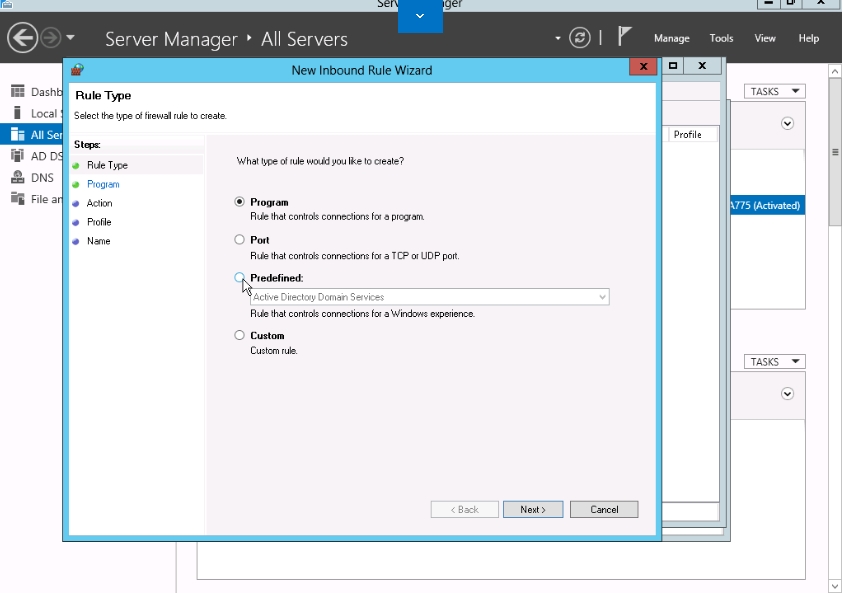Image resolution: width=843 pixels, height=593 pixels.
Task: Close the window behind the wizard
Action: point(702,66)
